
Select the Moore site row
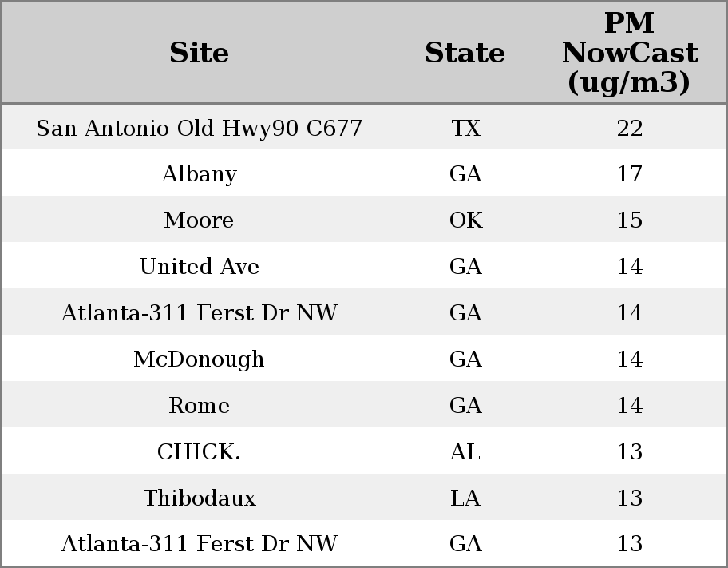(x=199, y=220)
